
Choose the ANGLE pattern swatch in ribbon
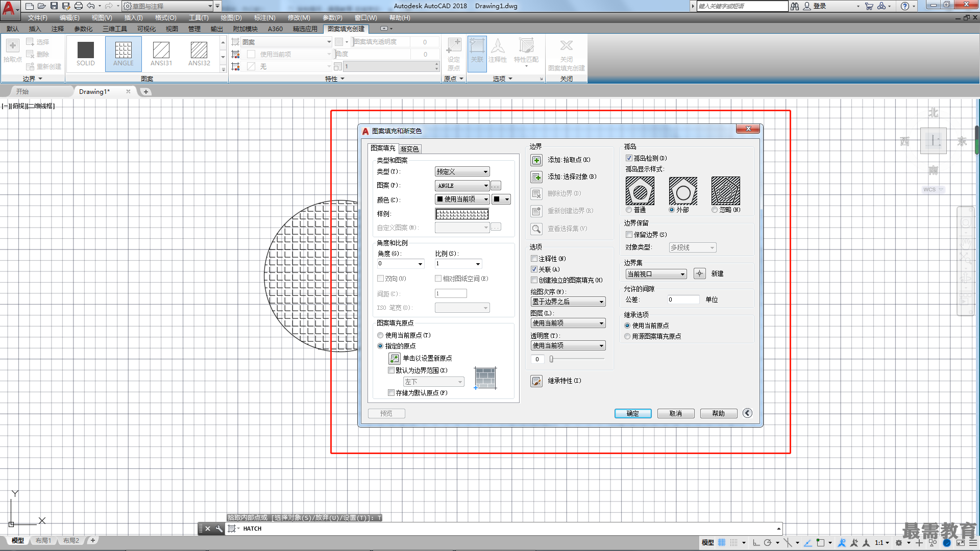click(x=124, y=54)
